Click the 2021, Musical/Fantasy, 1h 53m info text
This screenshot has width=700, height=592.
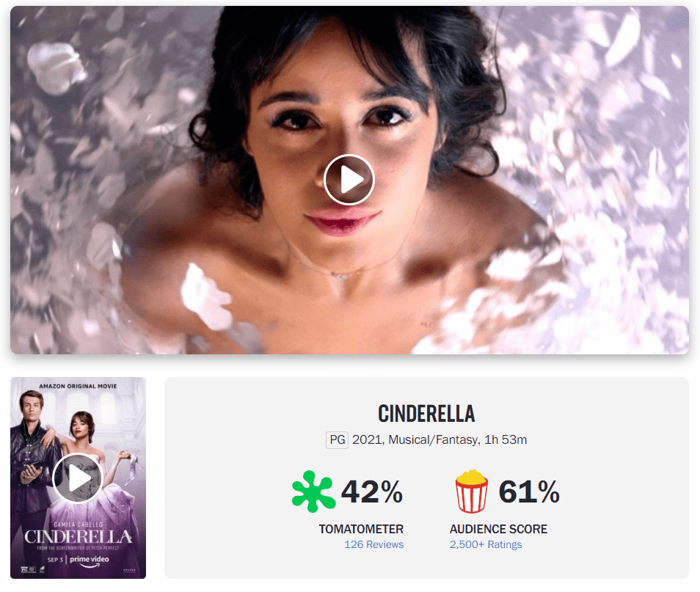click(440, 439)
